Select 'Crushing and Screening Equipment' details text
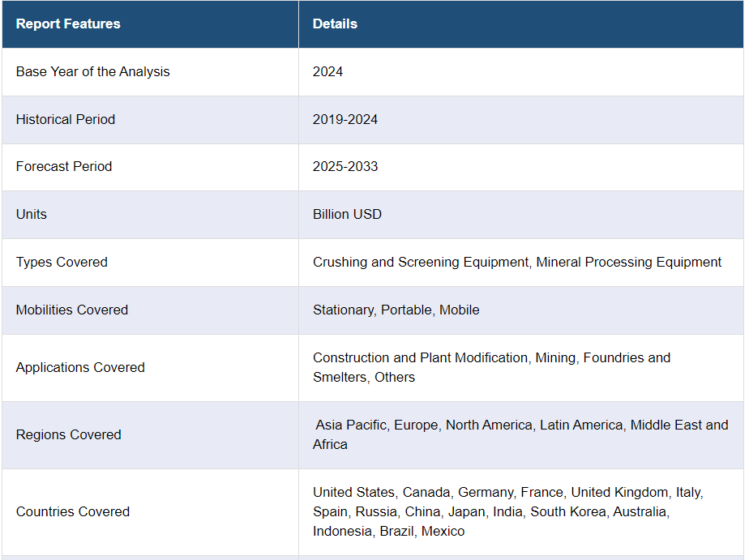Viewport: 749px width, 560px height. (421, 262)
